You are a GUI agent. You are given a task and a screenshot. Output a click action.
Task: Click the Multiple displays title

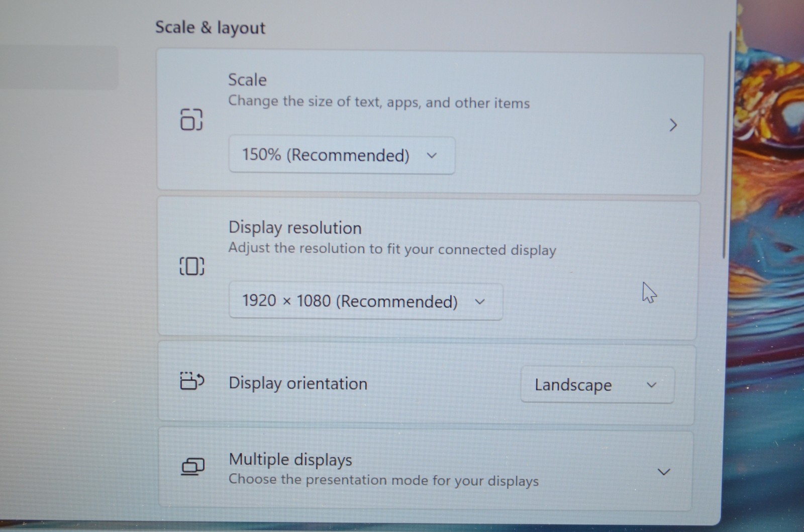tap(290, 459)
